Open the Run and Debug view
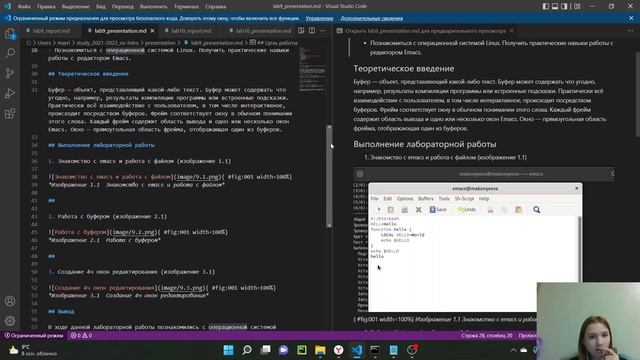The height and width of the screenshot is (360, 640). click(x=10, y=93)
